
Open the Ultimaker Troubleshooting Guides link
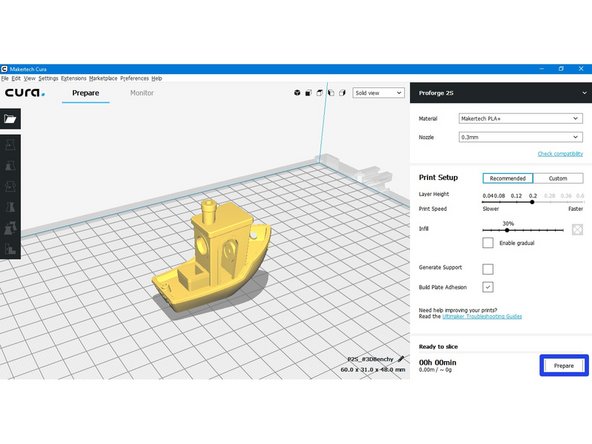(482, 316)
